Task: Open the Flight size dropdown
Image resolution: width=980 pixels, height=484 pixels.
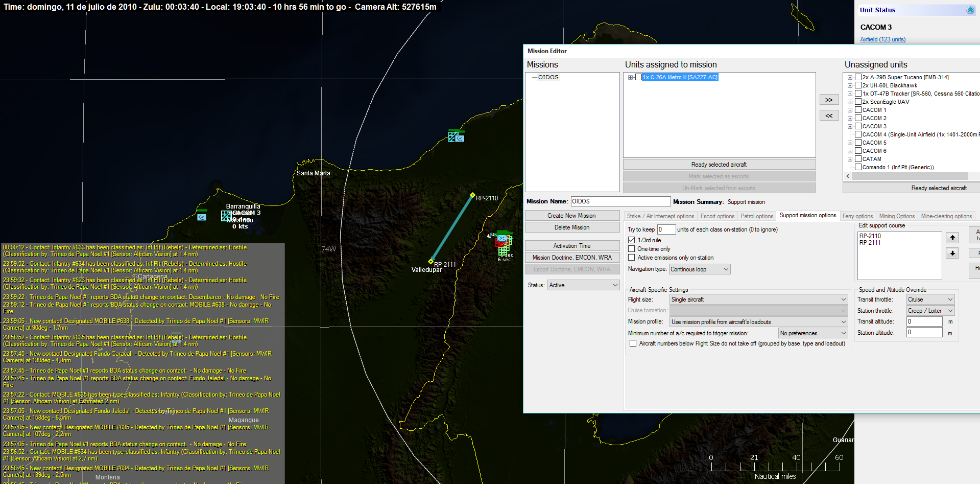Action: tap(758, 299)
